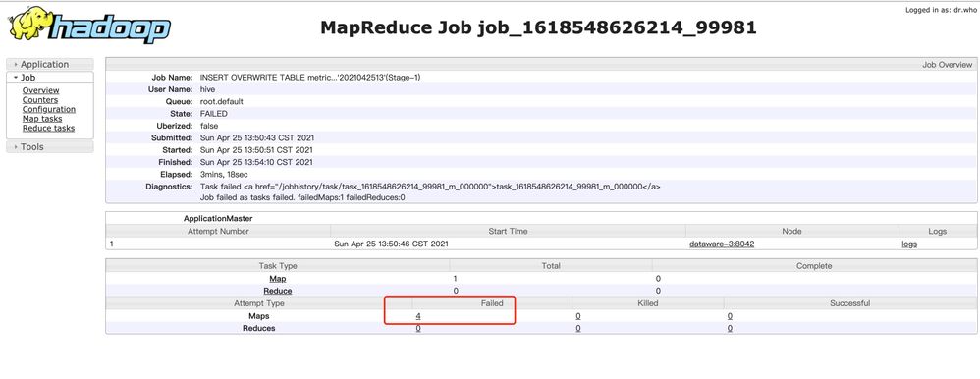Expand the Tools sidebar section

point(50,147)
